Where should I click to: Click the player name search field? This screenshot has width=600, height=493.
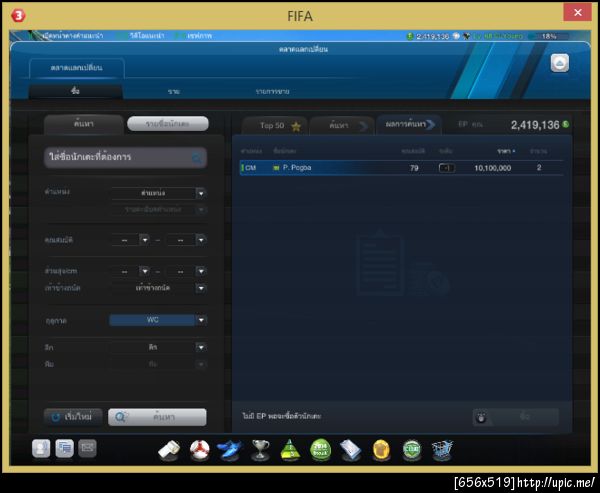(x=125, y=157)
